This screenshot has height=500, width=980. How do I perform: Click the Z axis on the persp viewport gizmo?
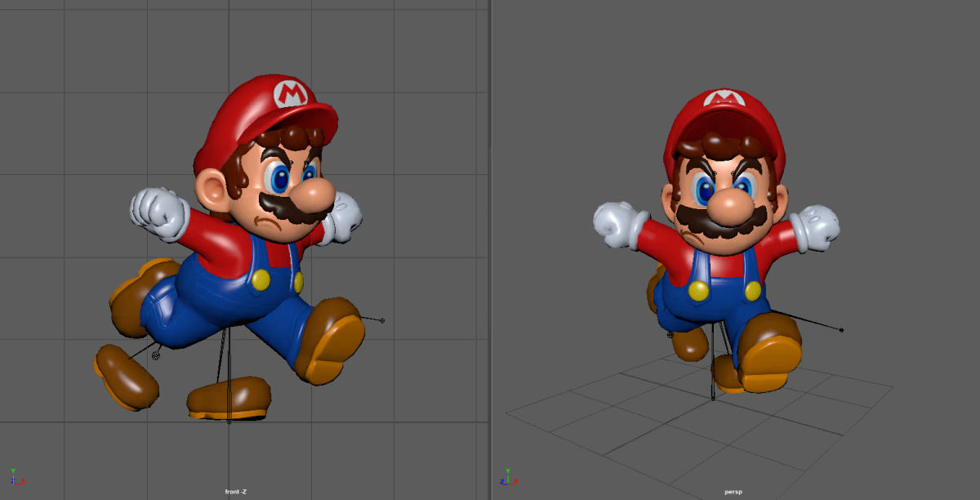(501, 482)
